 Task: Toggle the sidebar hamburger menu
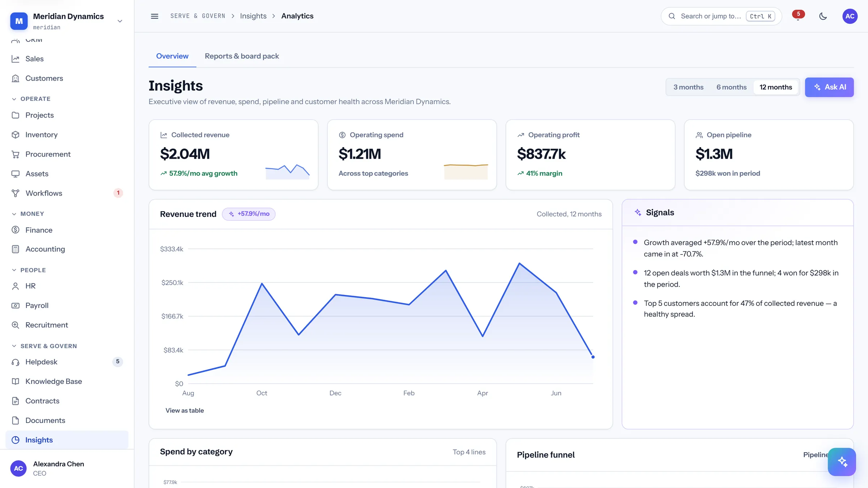pos(154,16)
